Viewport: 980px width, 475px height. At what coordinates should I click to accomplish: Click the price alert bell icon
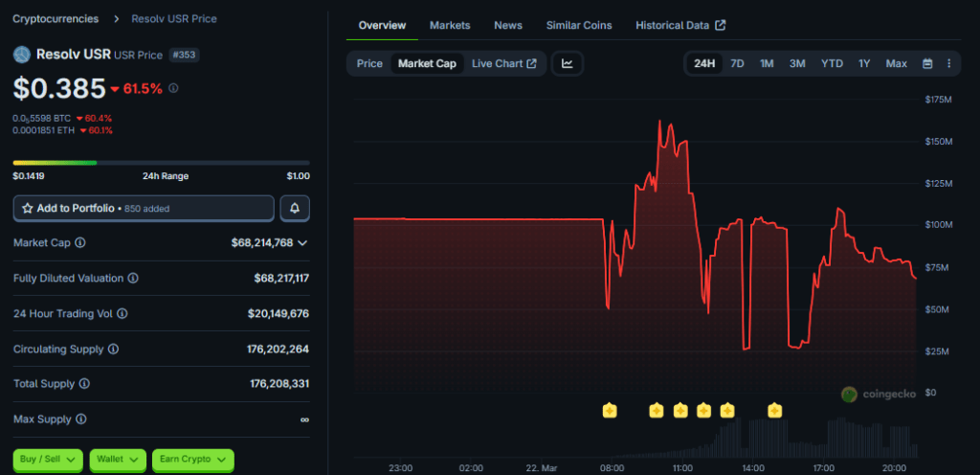click(x=295, y=208)
